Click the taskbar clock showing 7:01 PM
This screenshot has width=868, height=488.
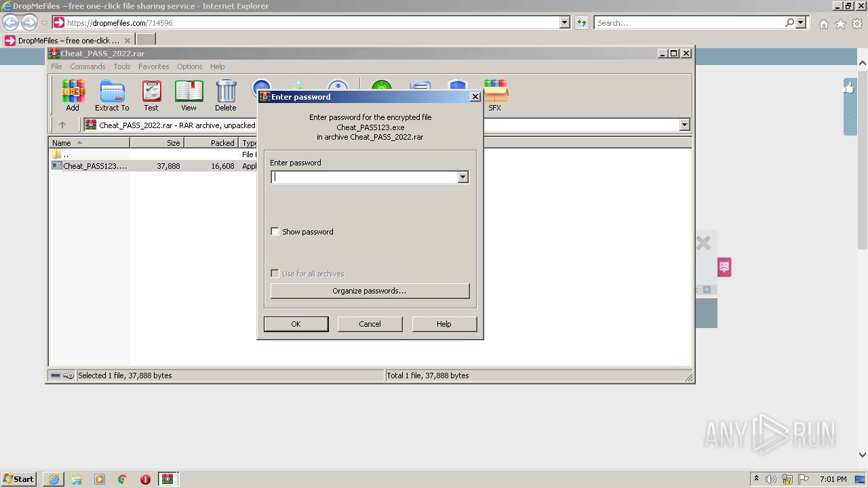pos(833,479)
